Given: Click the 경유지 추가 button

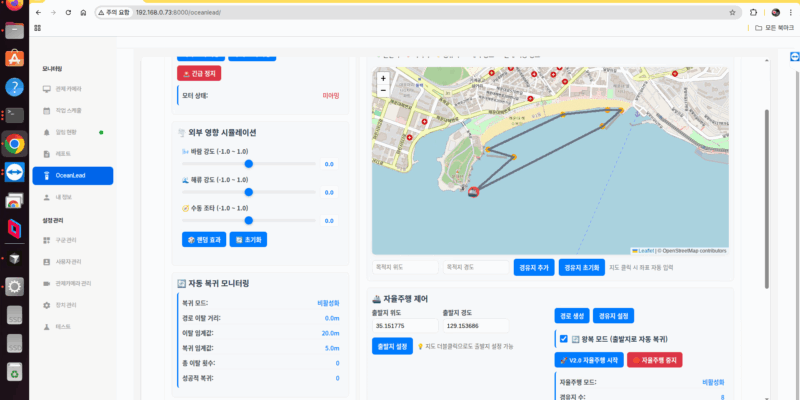Looking at the screenshot, I should [532, 268].
